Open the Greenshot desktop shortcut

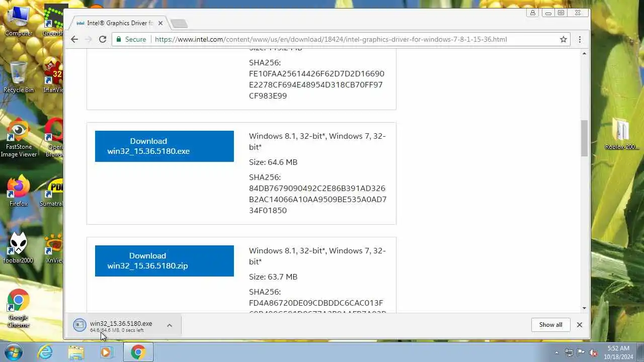[53, 21]
